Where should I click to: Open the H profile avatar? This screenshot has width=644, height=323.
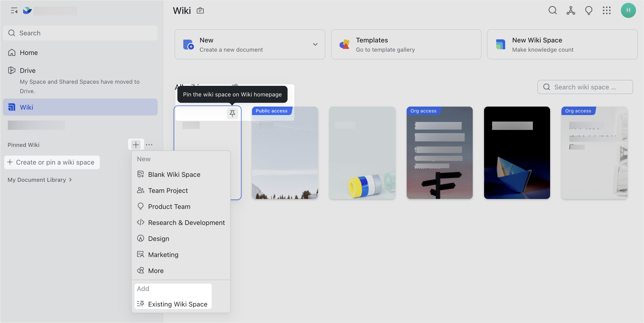[x=628, y=11]
